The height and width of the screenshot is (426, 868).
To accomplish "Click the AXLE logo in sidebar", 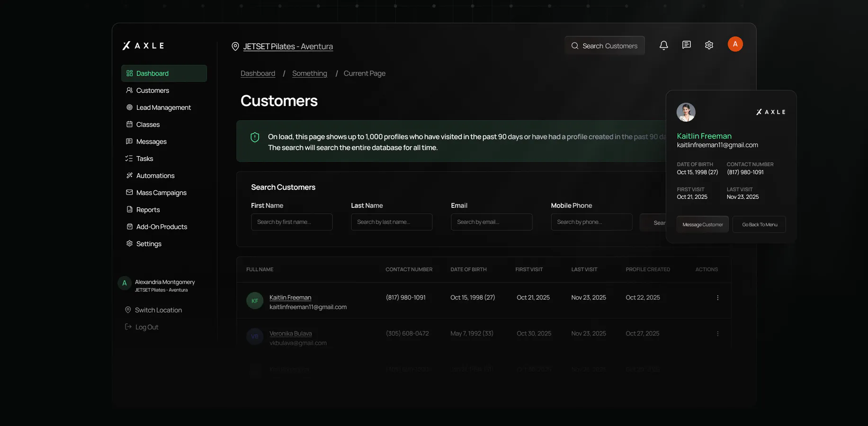I will (x=143, y=45).
